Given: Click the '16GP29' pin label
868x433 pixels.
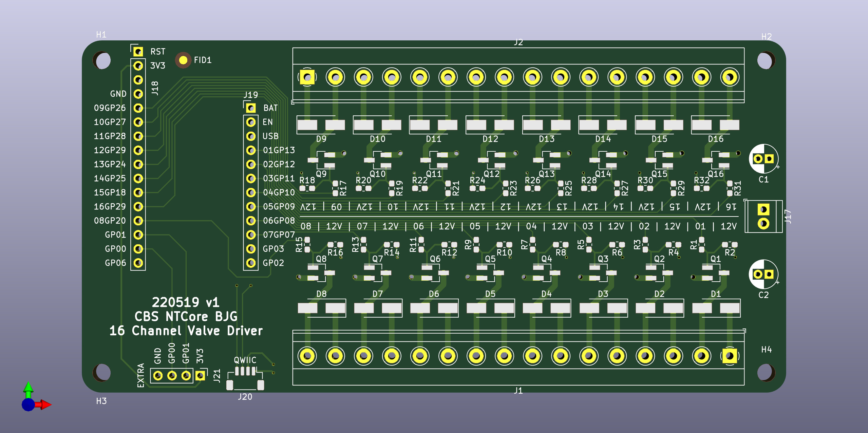Looking at the screenshot, I should (x=110, y=206).
